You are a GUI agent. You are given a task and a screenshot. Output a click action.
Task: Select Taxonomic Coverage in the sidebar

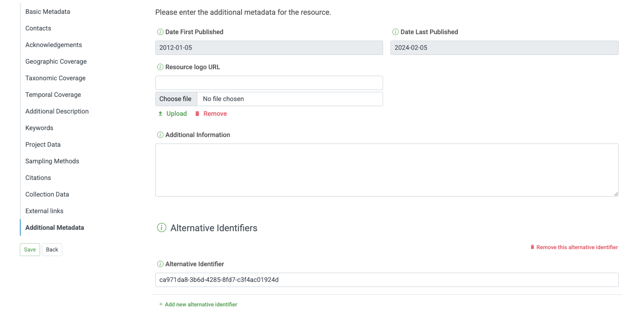(55, 78)
